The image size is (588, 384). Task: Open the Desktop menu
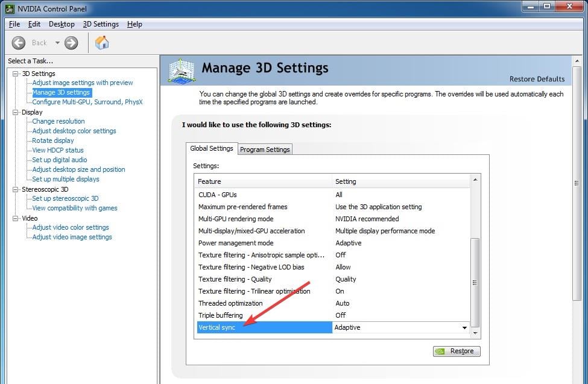coord(62,24)
